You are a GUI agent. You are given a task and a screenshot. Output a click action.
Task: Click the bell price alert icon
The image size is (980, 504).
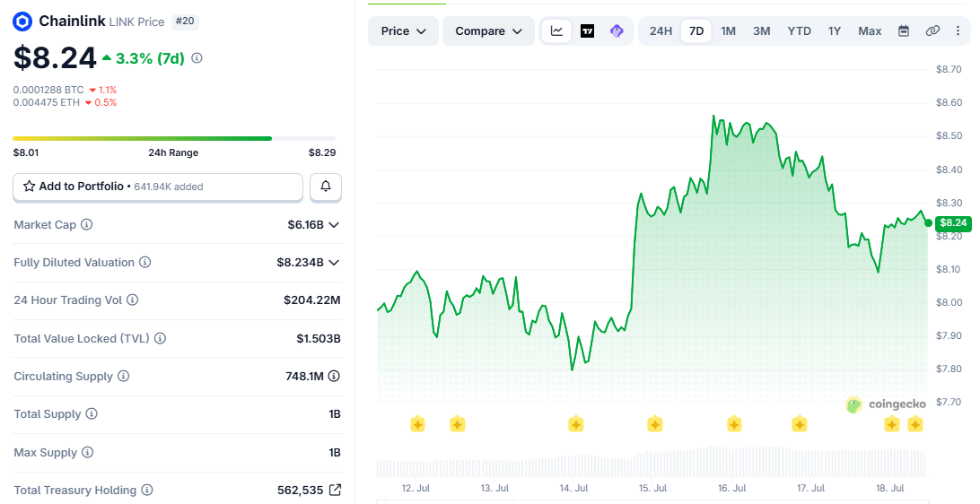tap(326, 187)
